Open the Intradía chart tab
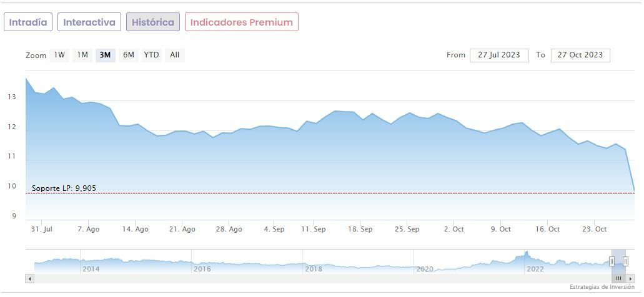Screen dimensions: 644x297 28,22
